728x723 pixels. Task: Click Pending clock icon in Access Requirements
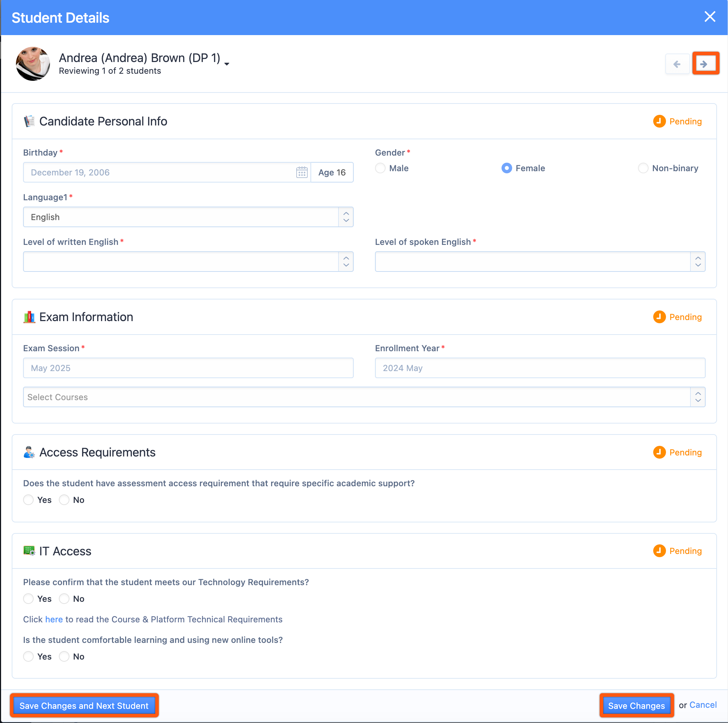[659, 452]
